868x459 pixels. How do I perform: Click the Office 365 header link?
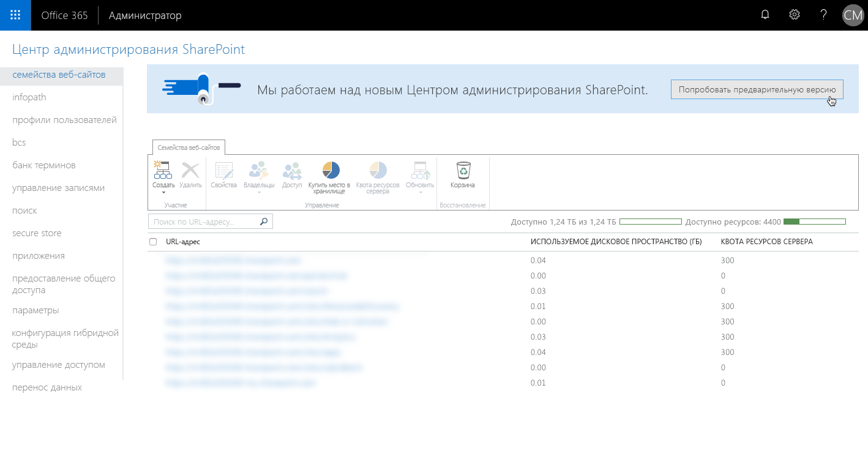click(64, 15)
